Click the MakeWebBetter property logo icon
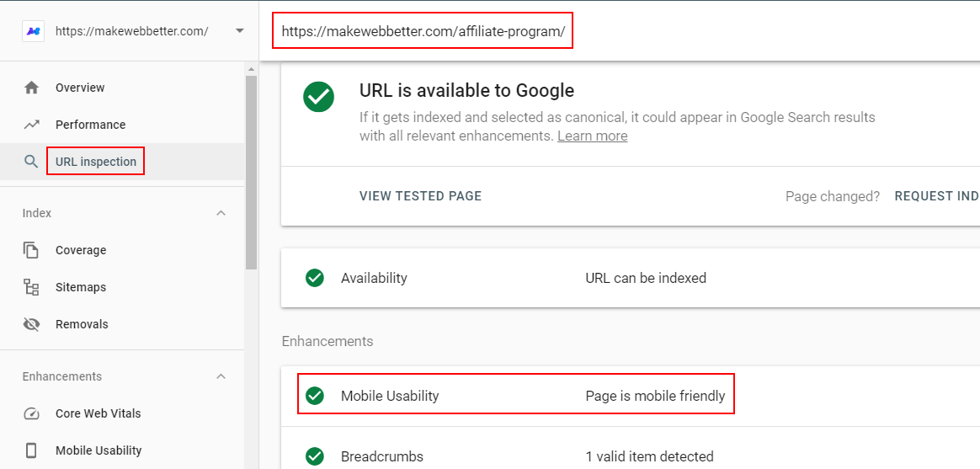The image size is (980, 469). 33,30
